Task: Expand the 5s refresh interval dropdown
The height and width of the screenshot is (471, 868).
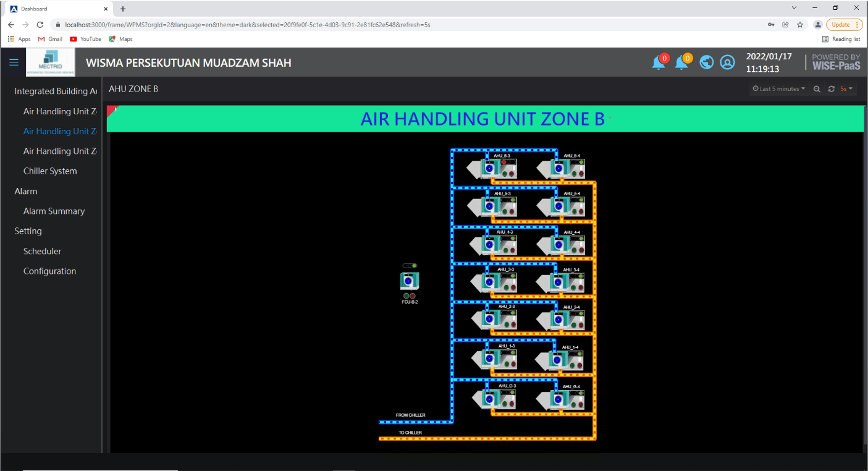Action: tap(846, 89)
